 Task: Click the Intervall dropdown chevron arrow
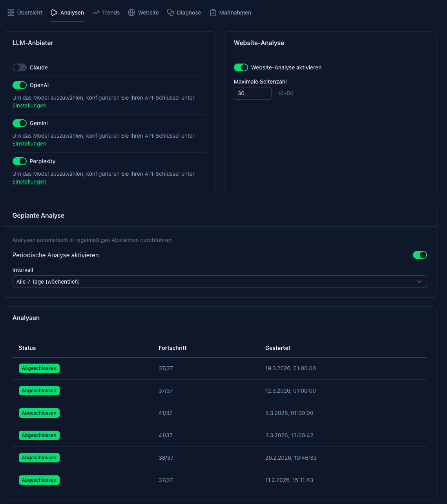(419, 282)
